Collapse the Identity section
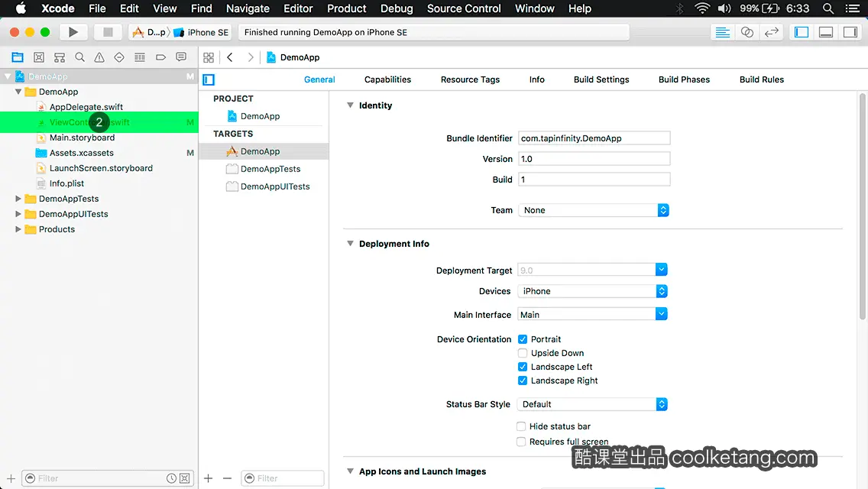The width and height of the screenshot is (868, 489). [x=350, y=105]
